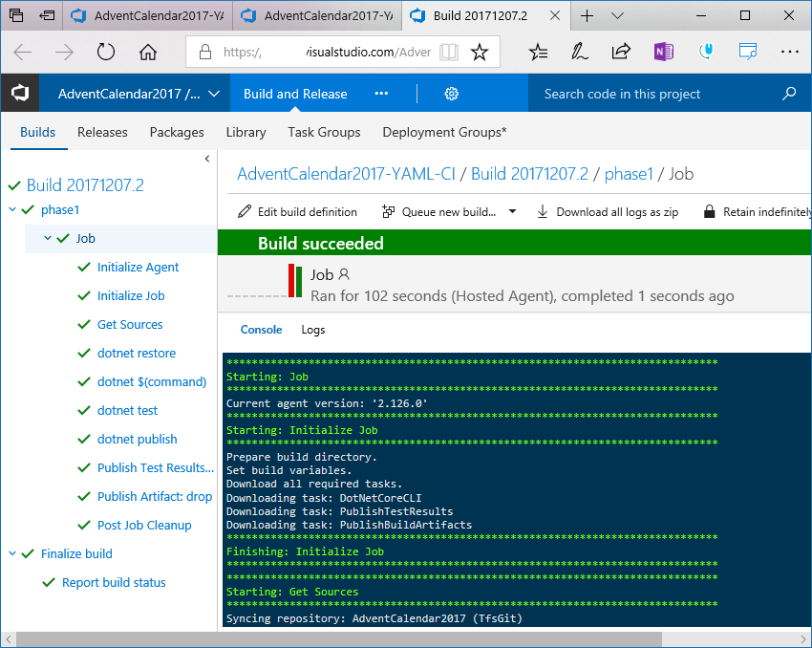Image resolution: width=812 pixels, height=648 pixels.
Task: Click the browser forward arrow
Action: tap(64, 52)
